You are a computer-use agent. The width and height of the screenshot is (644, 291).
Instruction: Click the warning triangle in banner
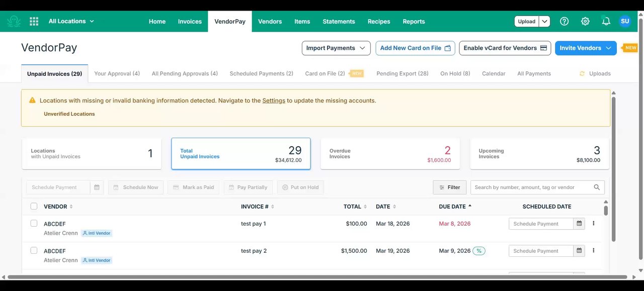32,101
